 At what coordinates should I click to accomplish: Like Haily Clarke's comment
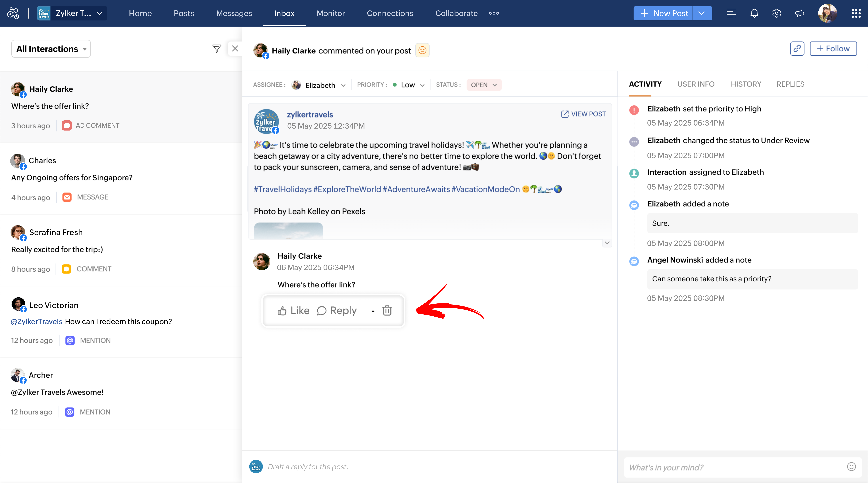[293, 310]
